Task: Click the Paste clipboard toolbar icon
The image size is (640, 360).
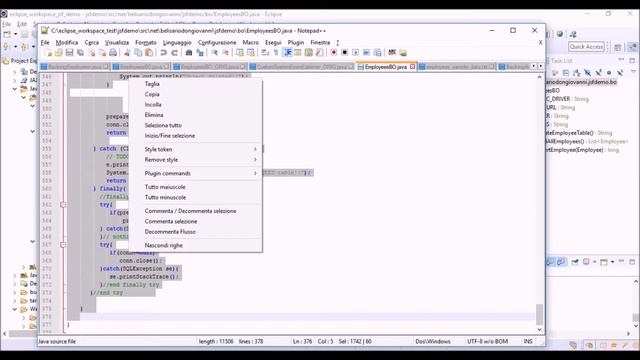Action: click(149, 53)
